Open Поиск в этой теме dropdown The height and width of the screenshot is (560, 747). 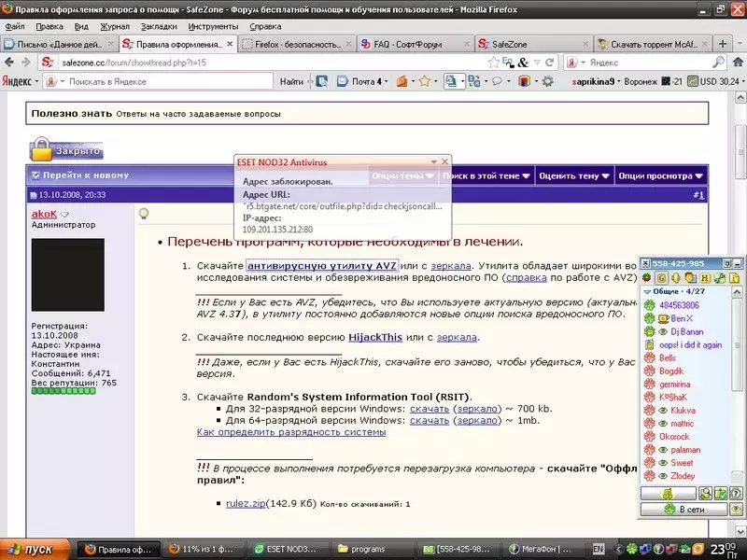486,175
